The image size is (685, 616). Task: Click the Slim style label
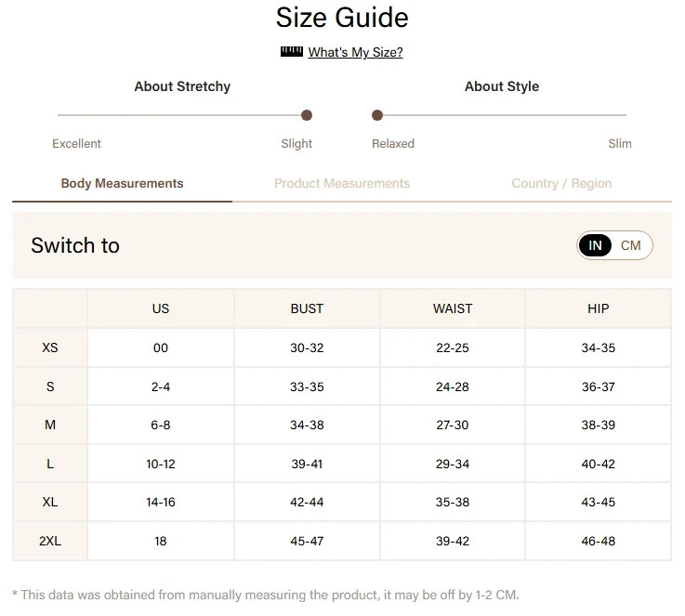pyautogui.click(x=619, y=144)
